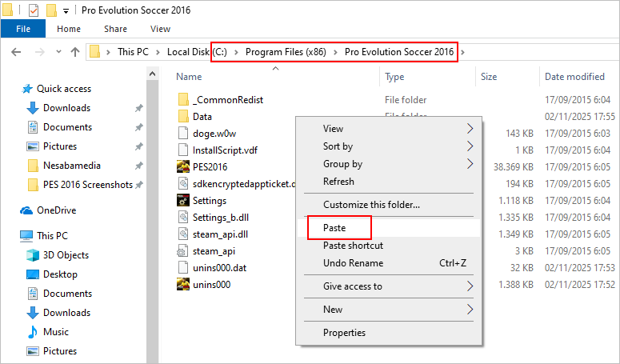Open Sort by submenu in context menu

(x=389, y=146)
